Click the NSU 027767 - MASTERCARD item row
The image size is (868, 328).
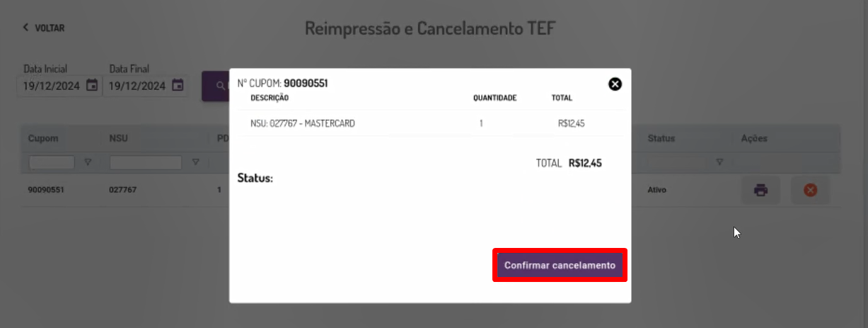click(x=430, y=123)
